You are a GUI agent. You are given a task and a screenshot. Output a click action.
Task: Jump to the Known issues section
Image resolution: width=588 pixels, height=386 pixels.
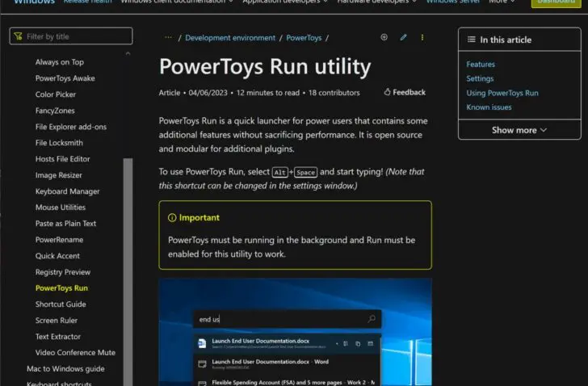pos(489,107)
